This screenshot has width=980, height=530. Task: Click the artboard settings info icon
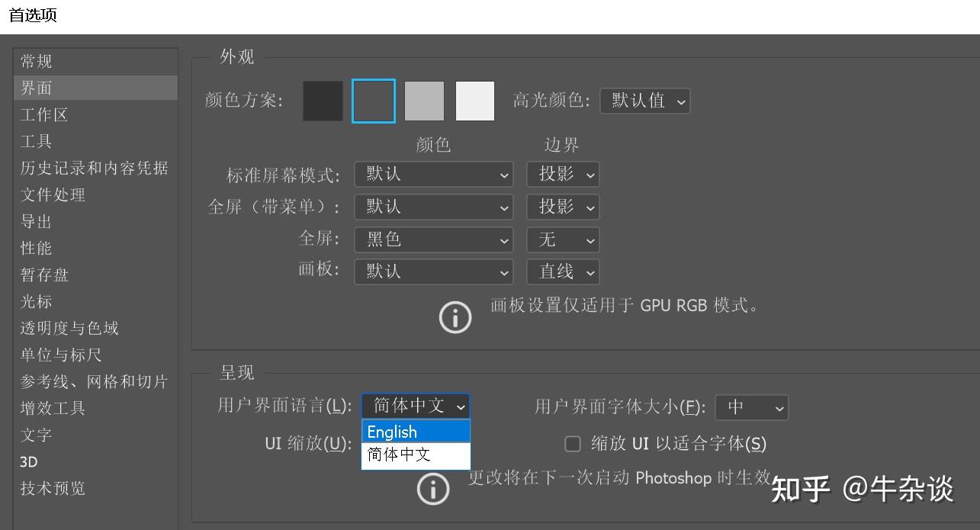coord(455,317)
